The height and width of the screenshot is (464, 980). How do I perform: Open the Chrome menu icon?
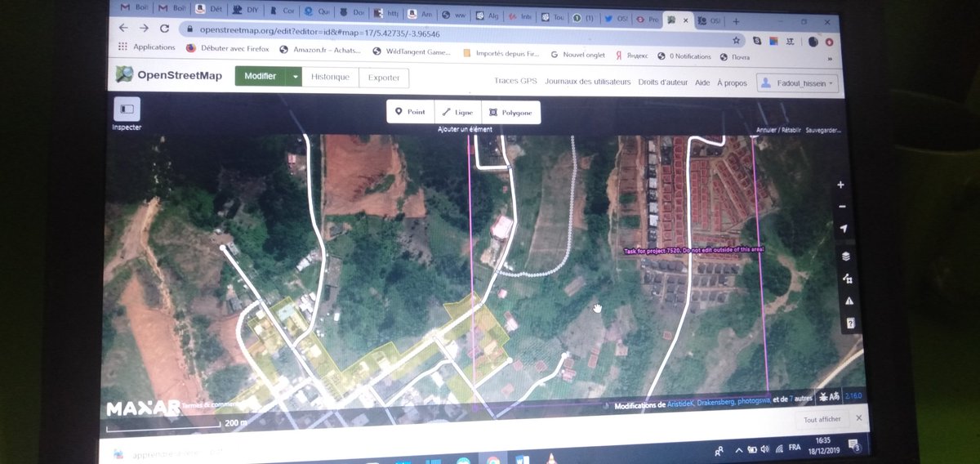click(830, 42)
